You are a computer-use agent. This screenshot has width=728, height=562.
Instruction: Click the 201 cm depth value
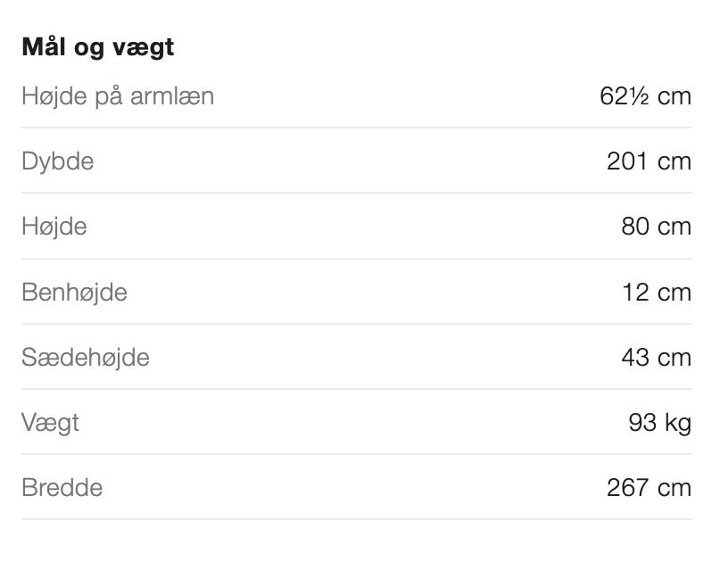coord(649,161)
